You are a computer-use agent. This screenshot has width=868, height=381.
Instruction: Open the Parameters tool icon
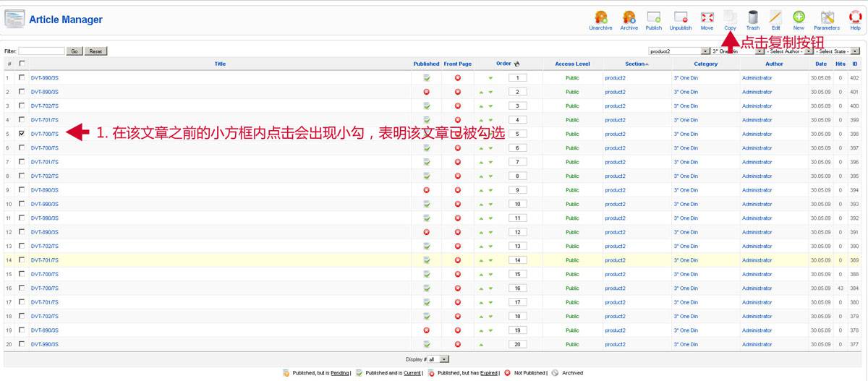coord(827,17)
